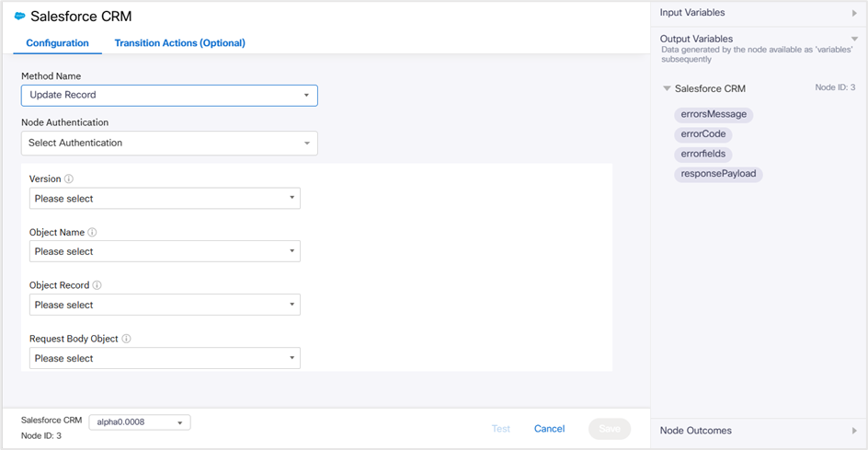Click the Cancel button

(549, 429)
